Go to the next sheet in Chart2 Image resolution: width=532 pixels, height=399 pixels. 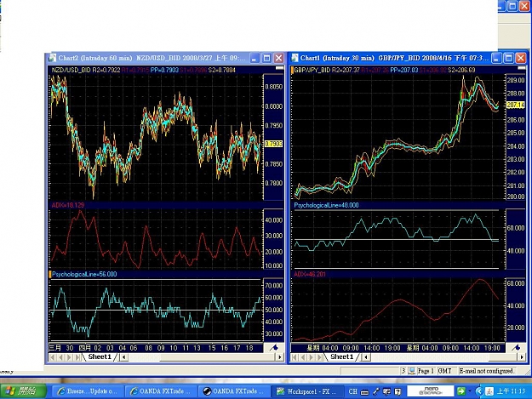[69, 357]
